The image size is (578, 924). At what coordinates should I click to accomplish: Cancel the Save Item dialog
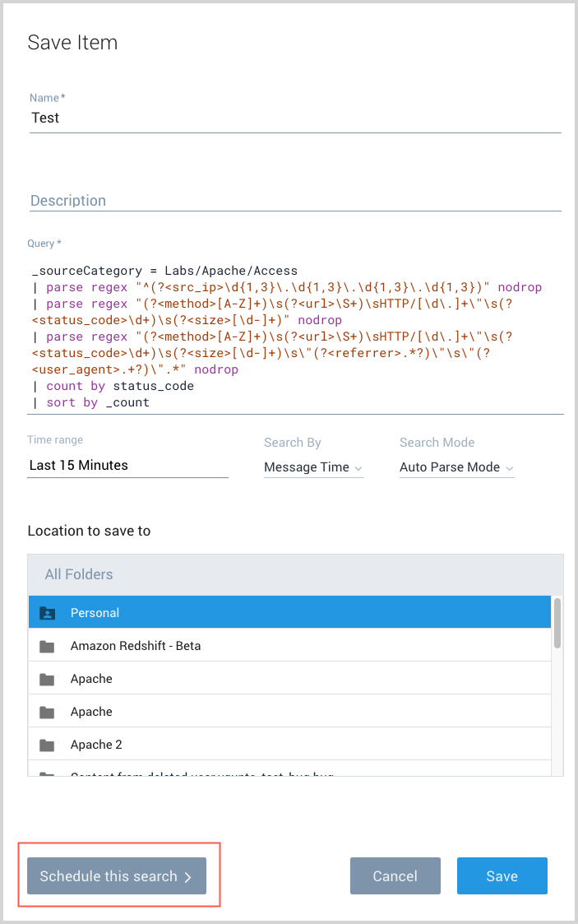point(395,876)
